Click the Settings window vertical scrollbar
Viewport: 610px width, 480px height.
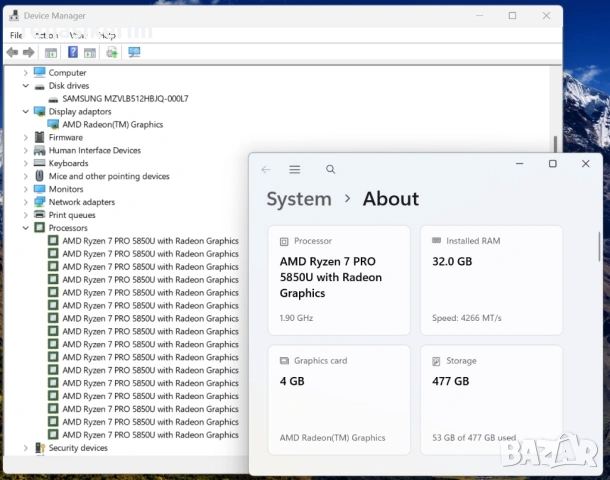click(x=599, y=247)
